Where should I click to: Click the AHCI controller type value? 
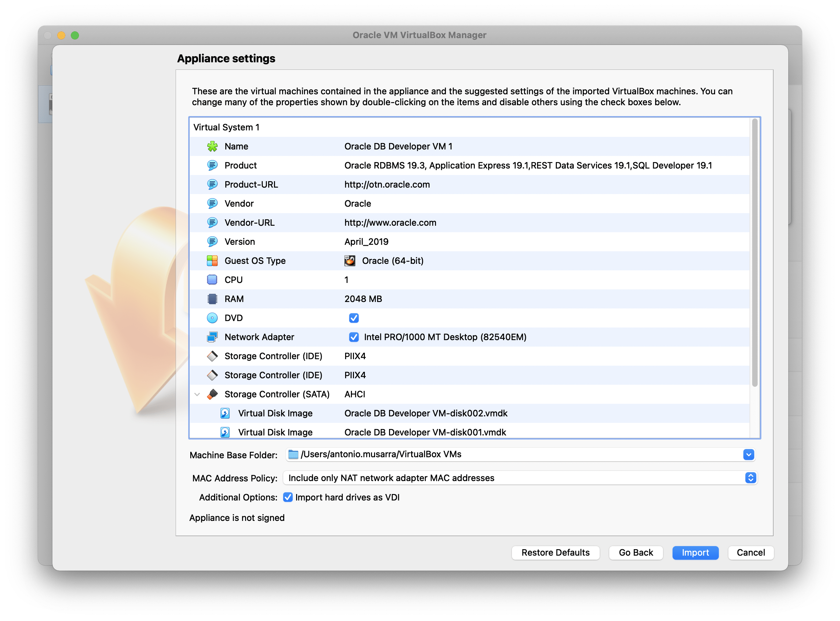(355, 394)
